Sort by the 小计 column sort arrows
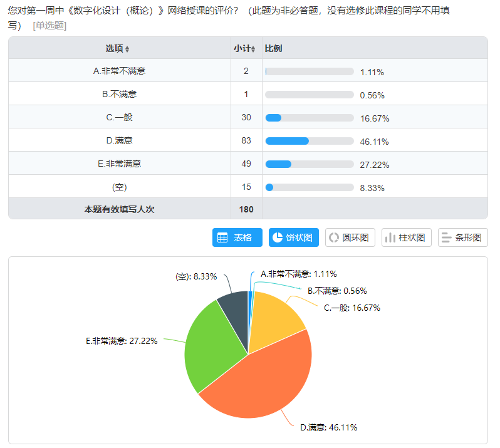The height and width of the screenshot is (448, 500). pyautogui.click(x=253, y=49)
